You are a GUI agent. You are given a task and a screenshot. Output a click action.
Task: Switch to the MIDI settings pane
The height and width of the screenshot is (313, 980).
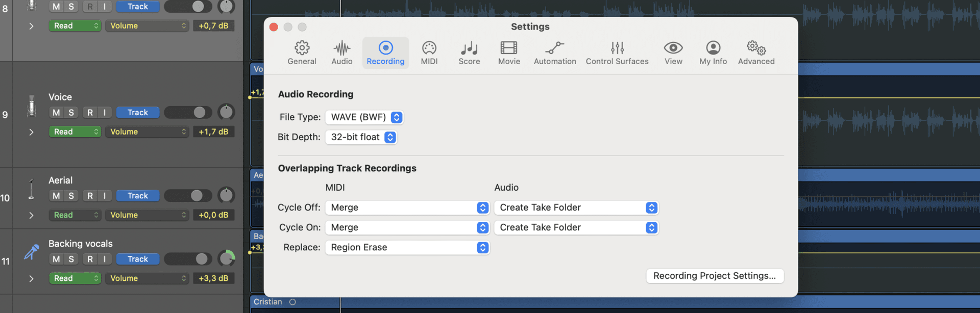click(x=429, y=53)
